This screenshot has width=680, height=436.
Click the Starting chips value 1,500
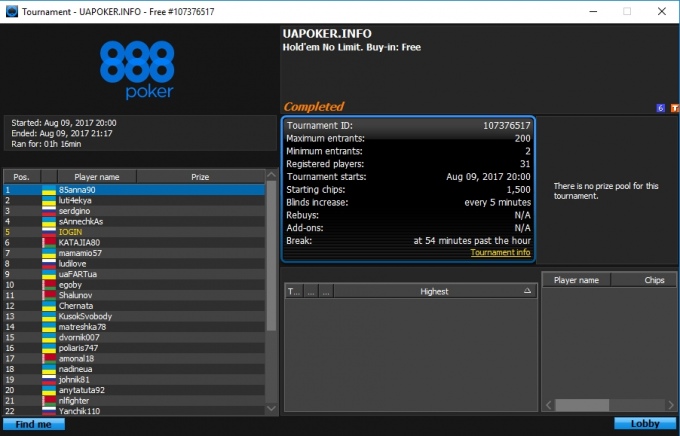tap(518, 190)
